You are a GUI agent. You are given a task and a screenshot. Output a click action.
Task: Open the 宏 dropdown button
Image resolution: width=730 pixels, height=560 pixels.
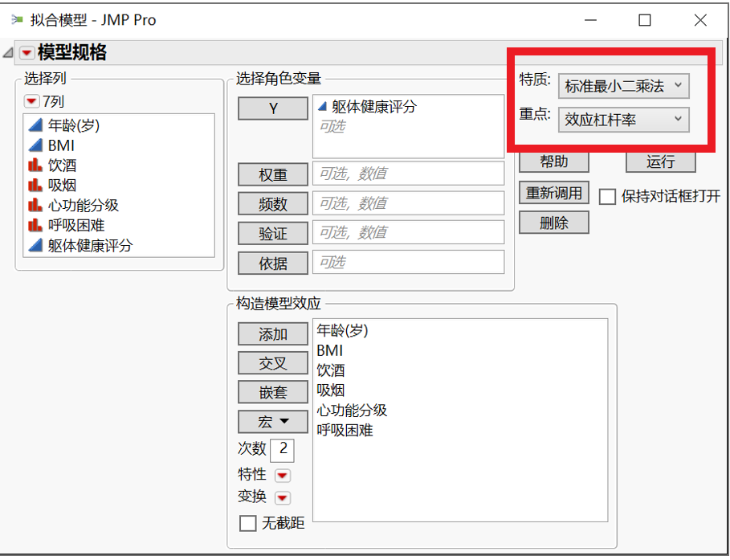point(273,421)
